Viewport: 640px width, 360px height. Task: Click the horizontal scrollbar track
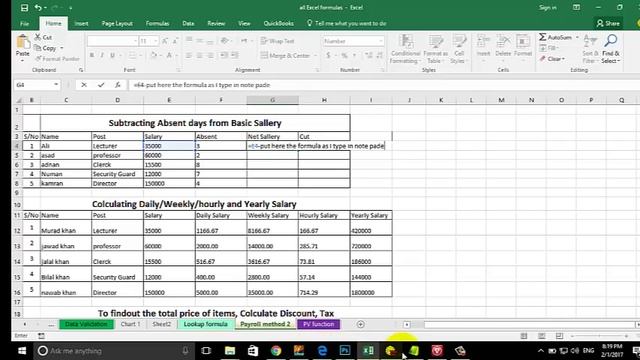pos(529,324)
